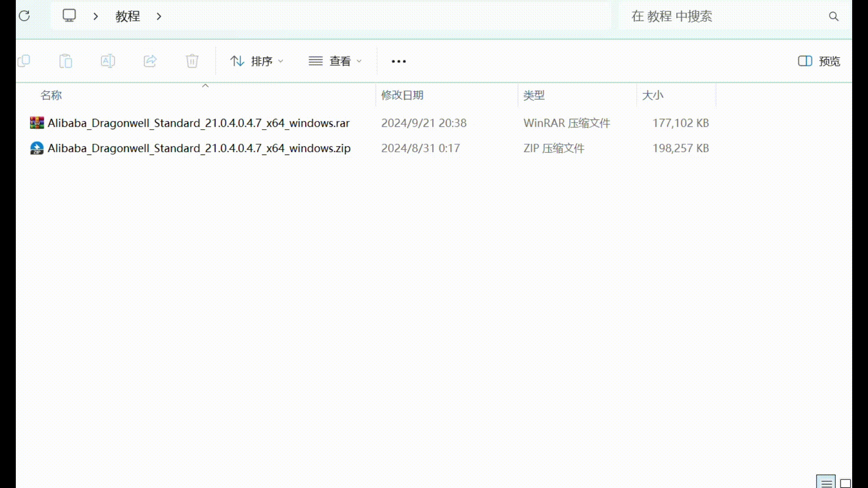
Task: Paste from the clipboard
Action: point(66,61)
